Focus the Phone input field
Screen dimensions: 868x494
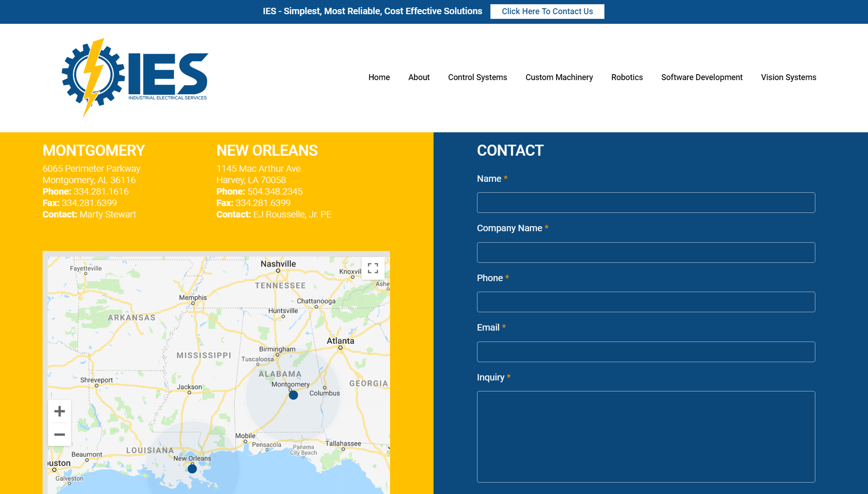[646, 302]
